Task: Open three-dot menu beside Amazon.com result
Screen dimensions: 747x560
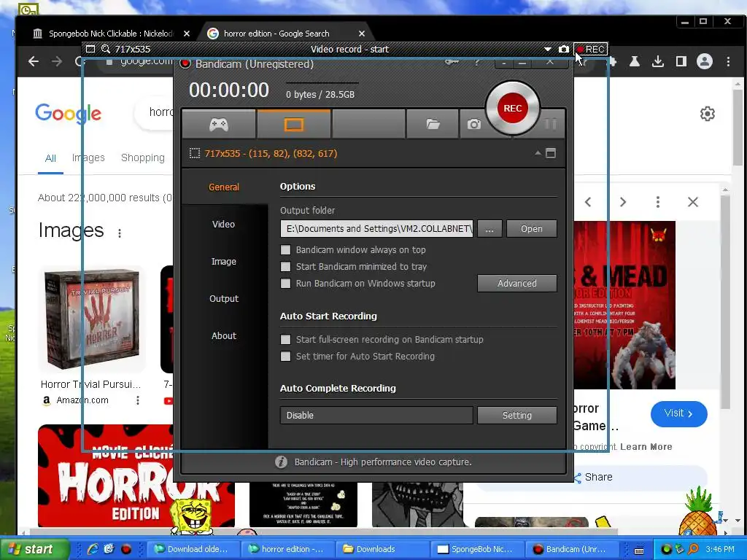Action: point(138,400)
